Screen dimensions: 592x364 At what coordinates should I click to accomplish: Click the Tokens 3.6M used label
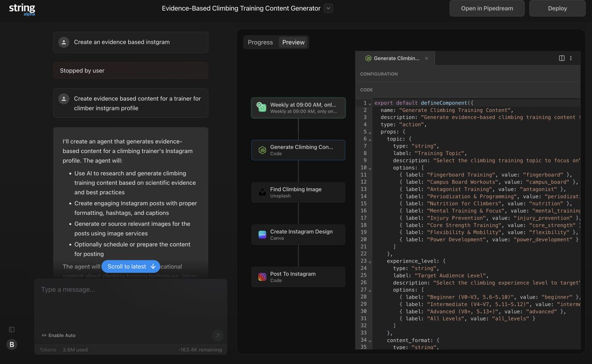click(x=64, y=350)
